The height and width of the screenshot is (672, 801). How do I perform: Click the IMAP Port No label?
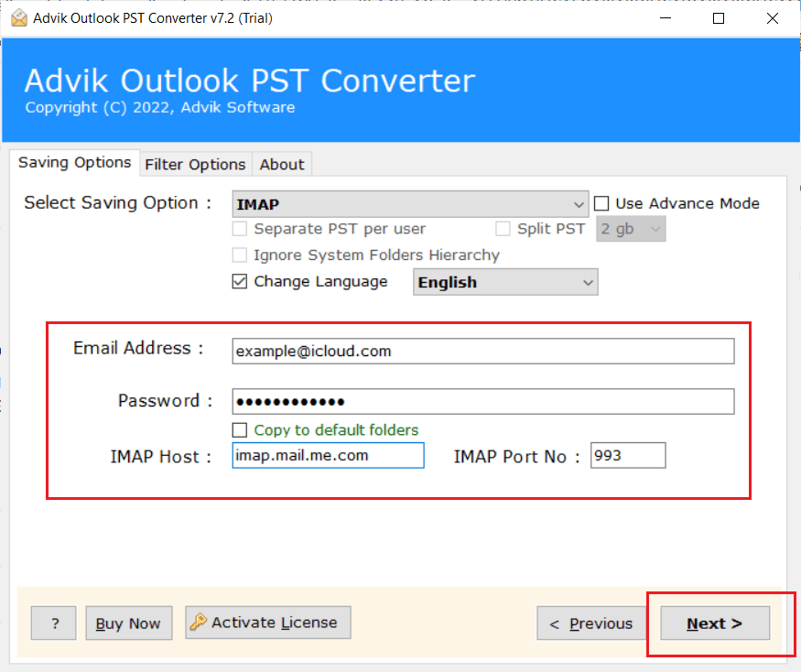click(x=516, y=456)
